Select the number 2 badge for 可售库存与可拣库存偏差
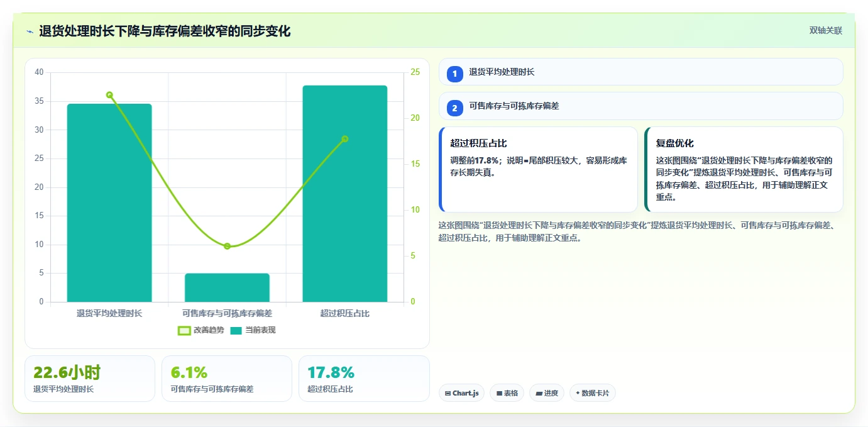 (455, 108)
